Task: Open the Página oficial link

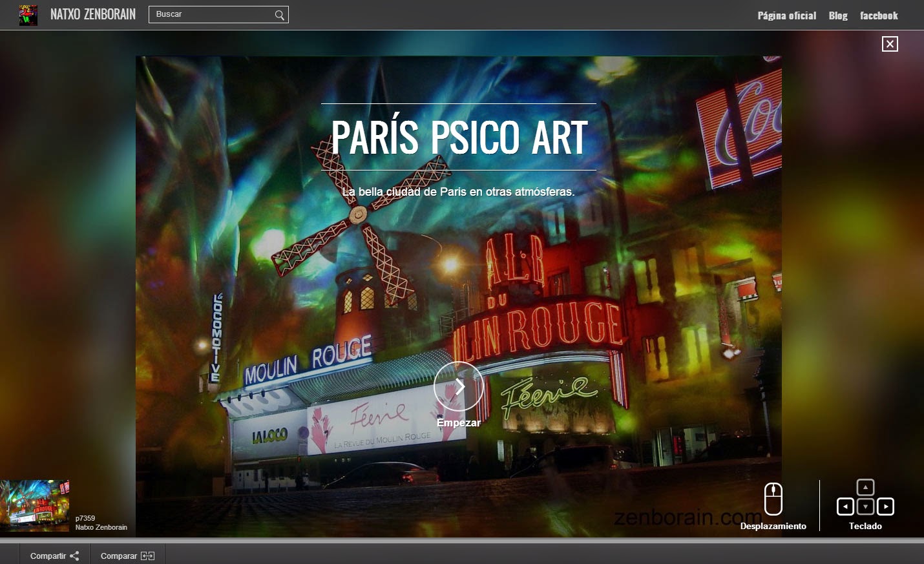Action: [x=786, y=16]
